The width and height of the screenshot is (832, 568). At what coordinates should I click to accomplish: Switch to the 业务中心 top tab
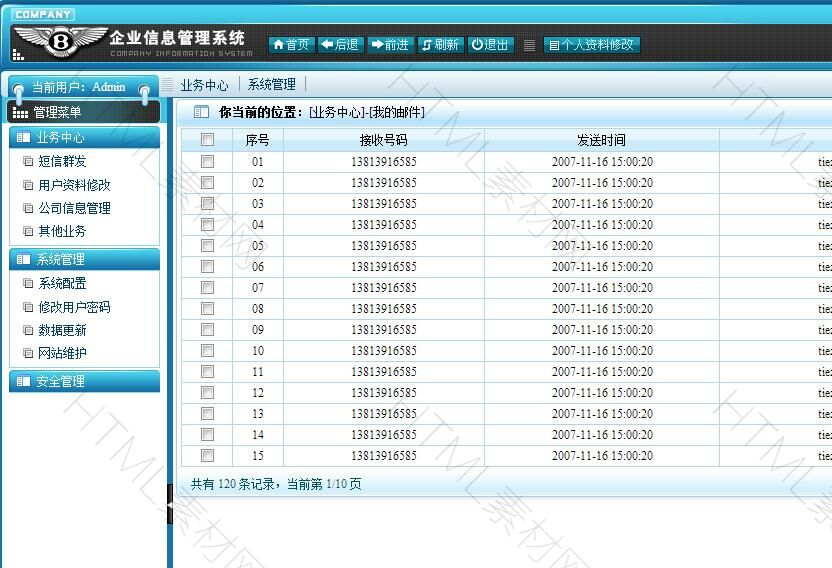[x=204, y=85]
